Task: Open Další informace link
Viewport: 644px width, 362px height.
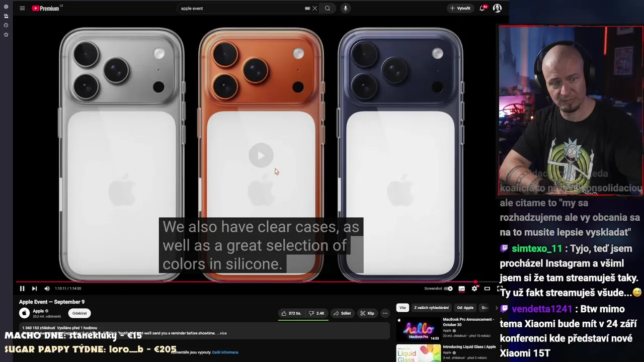Action: (225, 352)
